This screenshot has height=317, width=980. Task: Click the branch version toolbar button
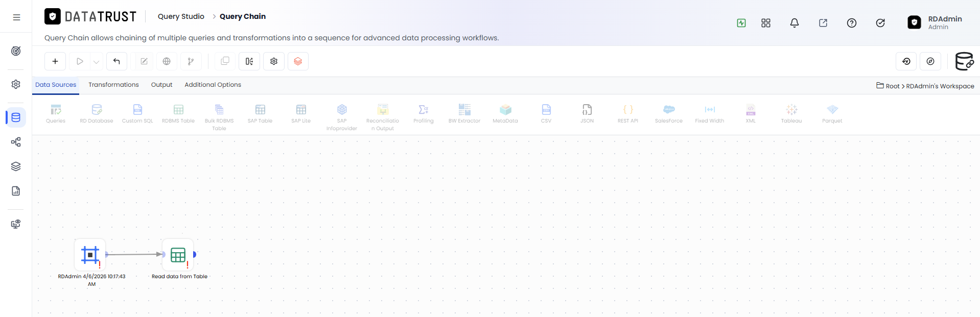[191, 61]
